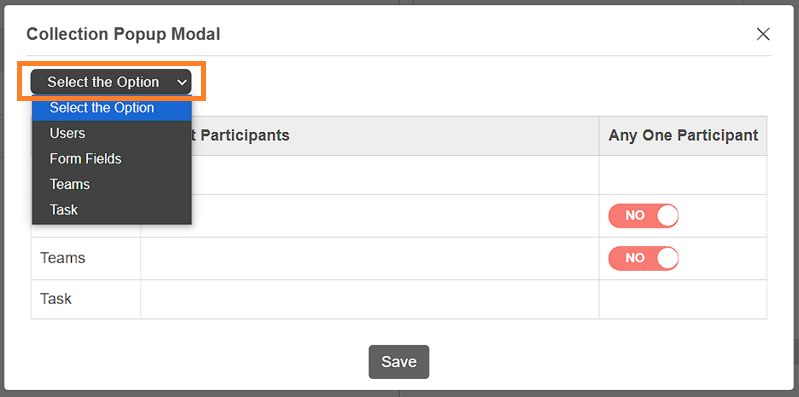Close the Collection Popup Modal with X
Image resolution: width=799 pixels, height=397 pixels.
763,34
